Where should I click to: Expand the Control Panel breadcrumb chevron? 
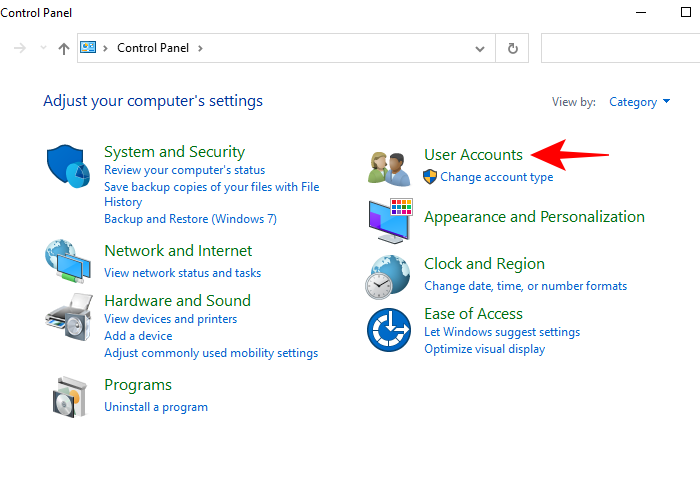(200, 48)
